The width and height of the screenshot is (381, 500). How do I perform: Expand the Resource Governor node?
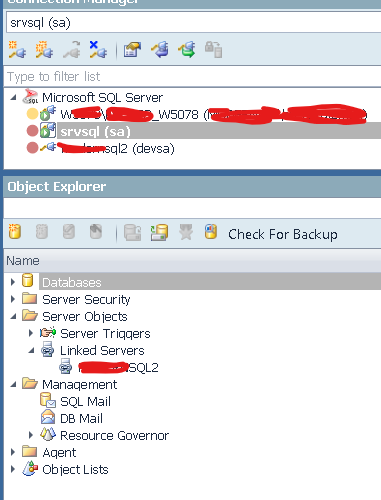tap(31, 435)
